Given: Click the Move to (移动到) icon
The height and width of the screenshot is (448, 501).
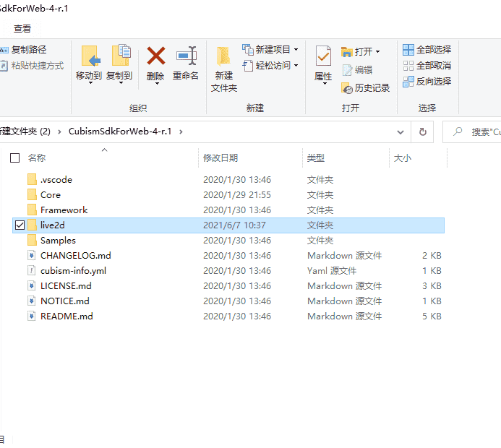Looking at the screenshot, I should pos(90,56).
